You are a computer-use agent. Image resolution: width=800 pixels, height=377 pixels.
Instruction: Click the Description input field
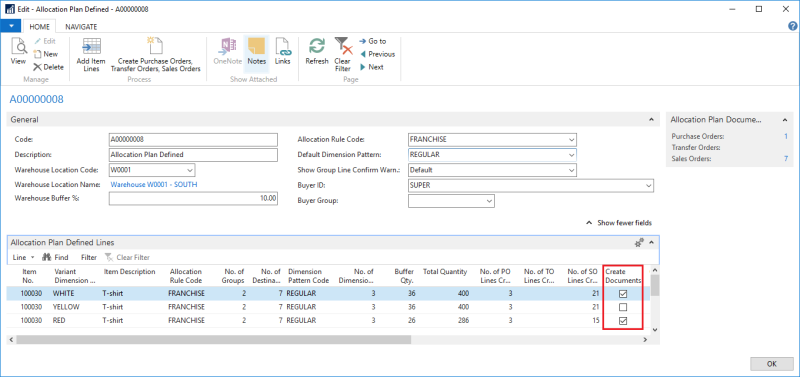[x=193, y=155]
